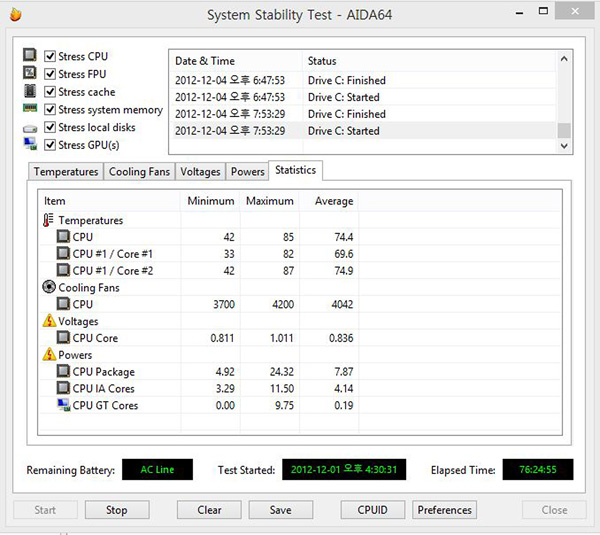The height and width of the screenshot is (535, 600).
Task: Open Preferences button
Action: point(444,510)
